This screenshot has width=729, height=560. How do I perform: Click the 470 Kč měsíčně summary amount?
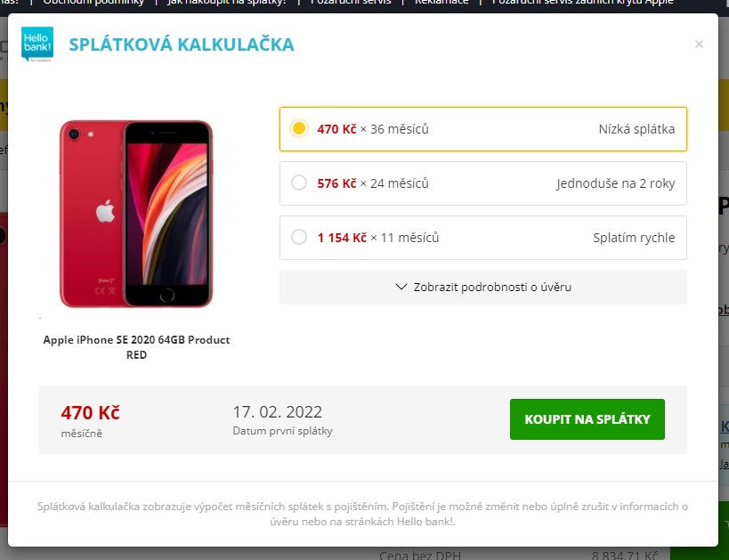90,420
